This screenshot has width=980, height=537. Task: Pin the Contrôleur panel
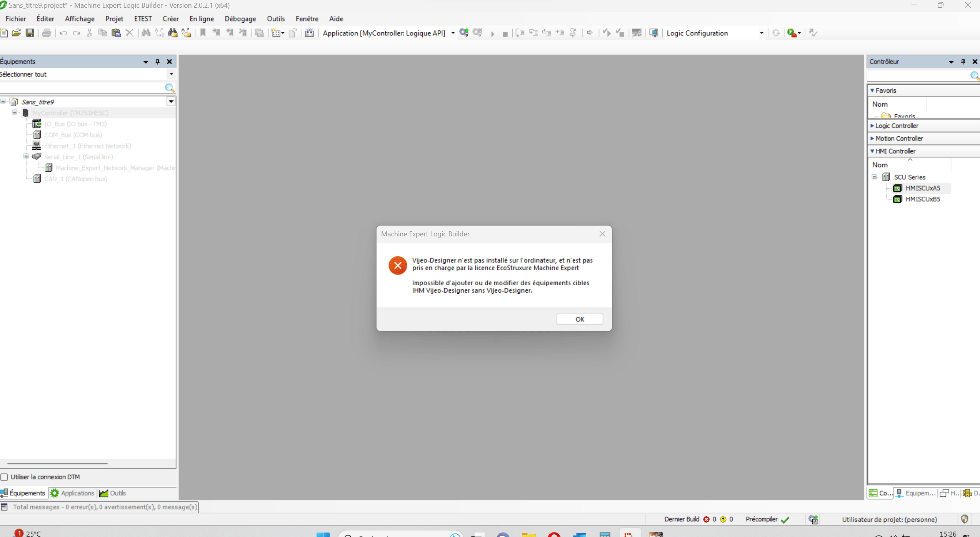tap(963, 62)
